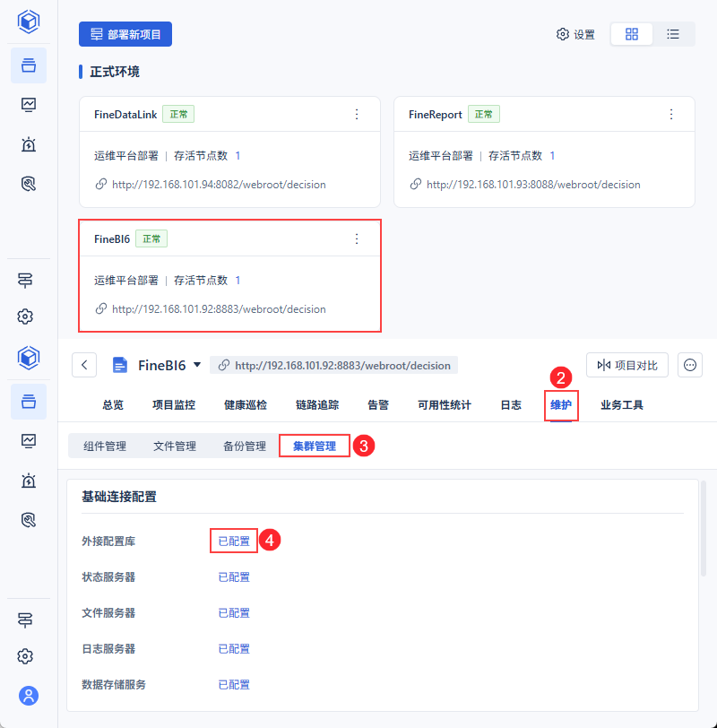Open the more options ellipsis button
The width and height of the screenshot is (717, 728).
pos(689,365)
